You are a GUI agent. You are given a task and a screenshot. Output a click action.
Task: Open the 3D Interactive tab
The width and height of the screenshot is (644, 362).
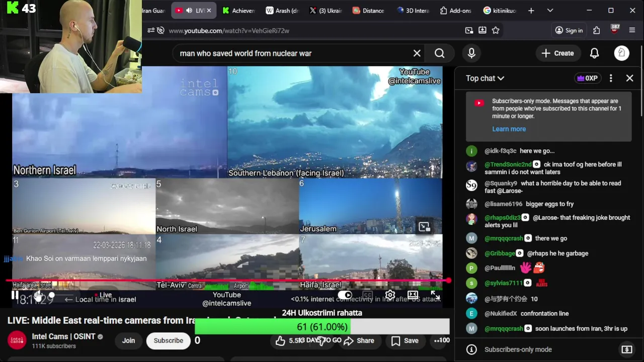pyautogui.click(x=413, y=11)
